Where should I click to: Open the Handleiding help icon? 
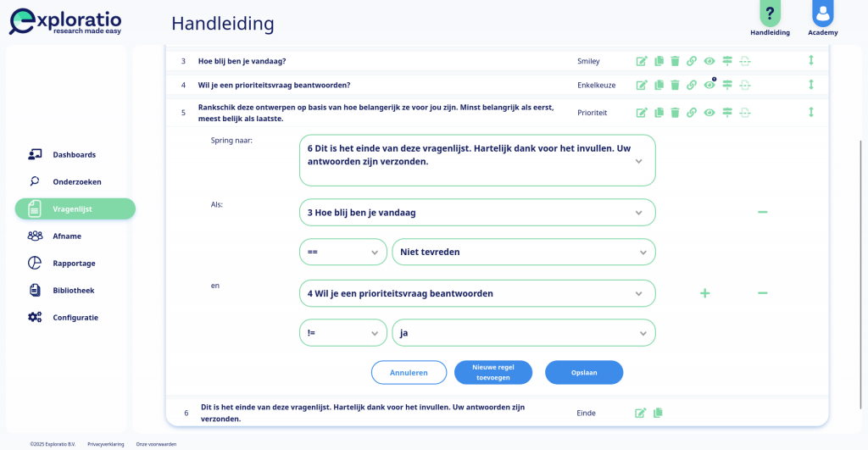tap(770, 14)
